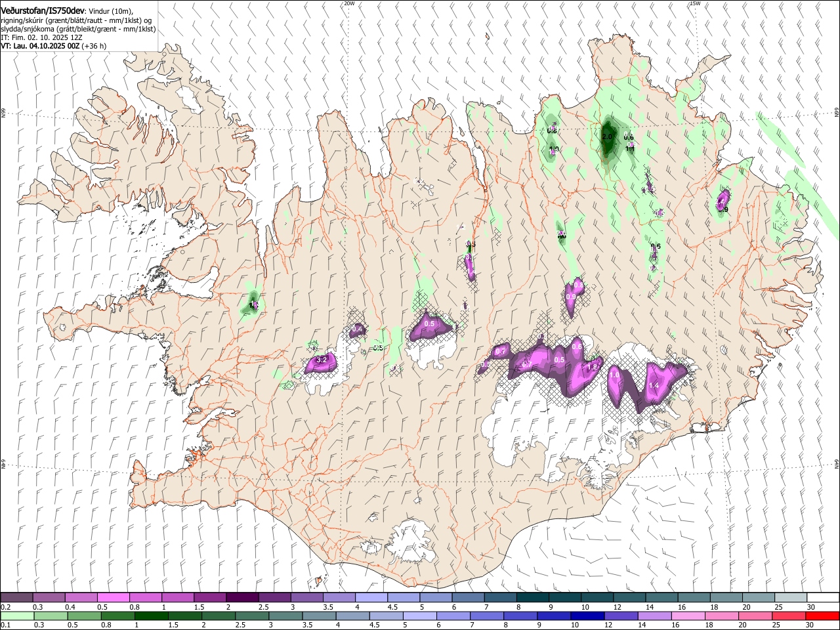The height and width of the screenshot is (630, 840).
Task: Click the '(+36 h)' forecast offset text
Action: pyautogui.click(x=94, y=46)
